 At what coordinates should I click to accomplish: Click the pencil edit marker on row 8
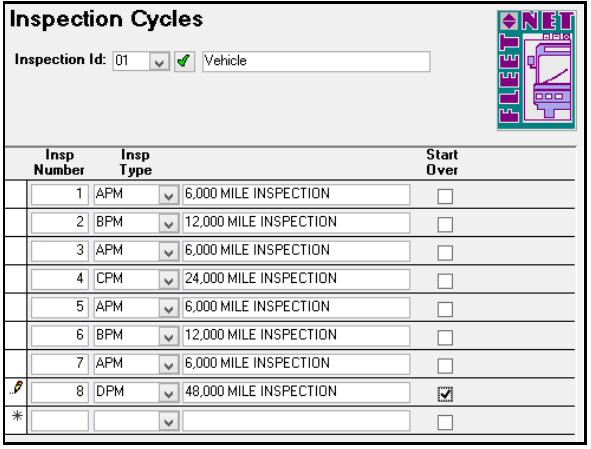[17, 388]
